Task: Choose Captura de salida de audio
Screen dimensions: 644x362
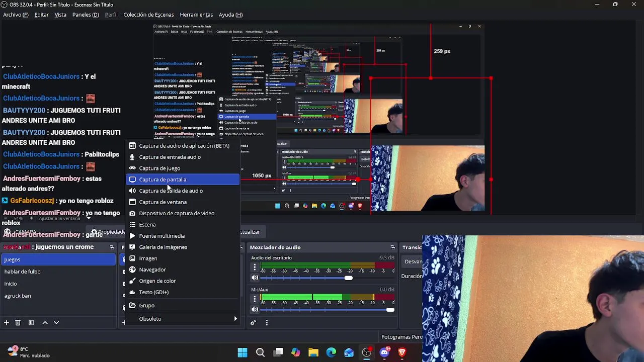Action: click(183, 191)
